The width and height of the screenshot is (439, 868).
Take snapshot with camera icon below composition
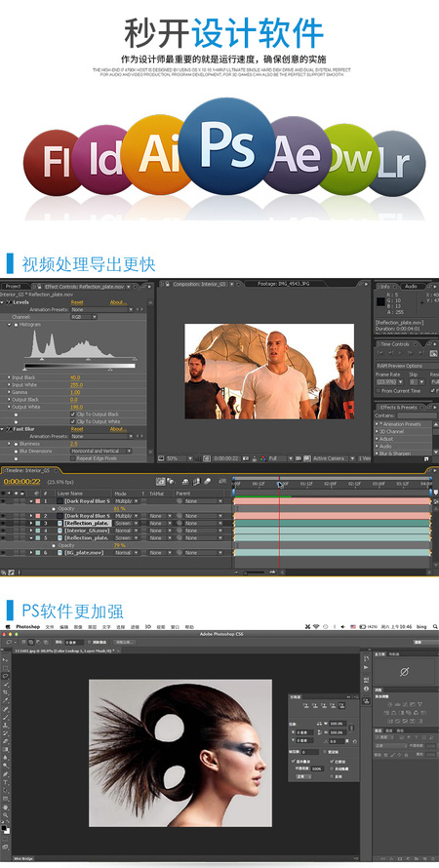(x=245, y=458)
